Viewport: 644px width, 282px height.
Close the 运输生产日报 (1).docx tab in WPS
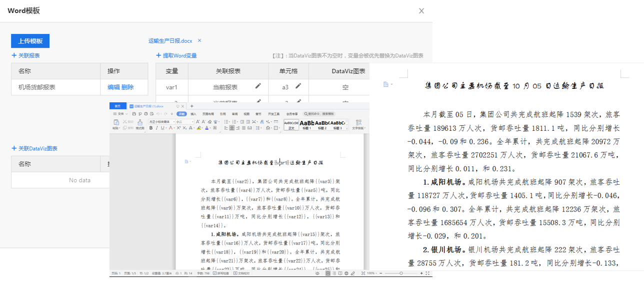pos(182,106)
